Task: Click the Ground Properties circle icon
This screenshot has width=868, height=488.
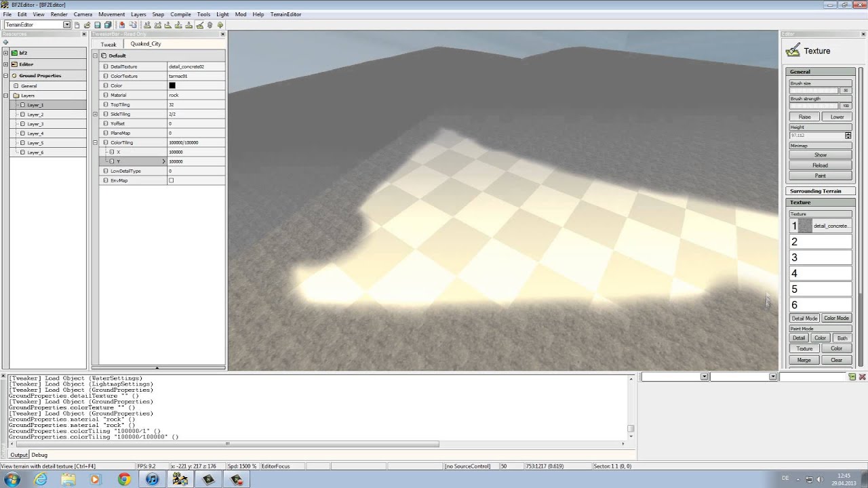Action: (x=15, y=76)
